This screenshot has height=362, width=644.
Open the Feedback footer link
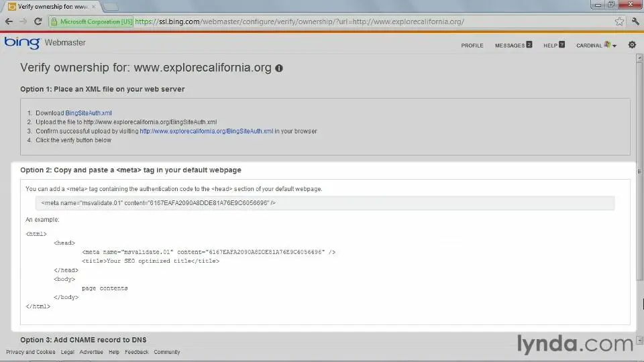point(136,352)
